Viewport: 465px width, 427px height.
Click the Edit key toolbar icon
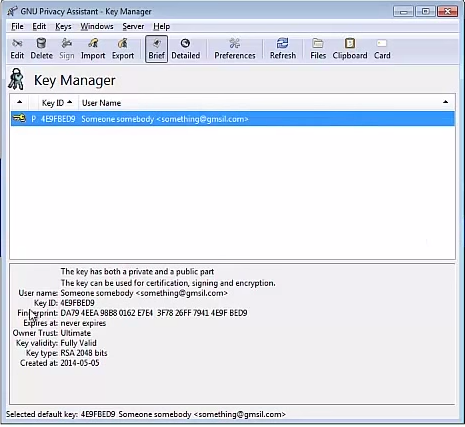(x=17, y=49)
